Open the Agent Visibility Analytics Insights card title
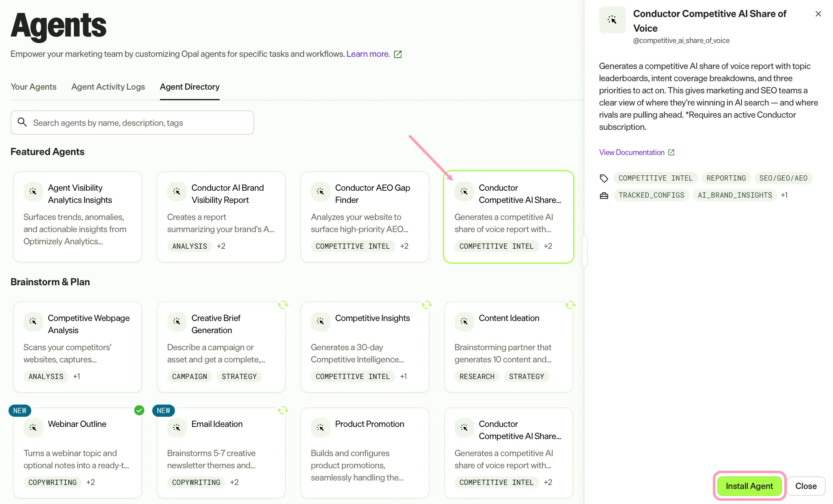833x504 pixels. (80, 194)
